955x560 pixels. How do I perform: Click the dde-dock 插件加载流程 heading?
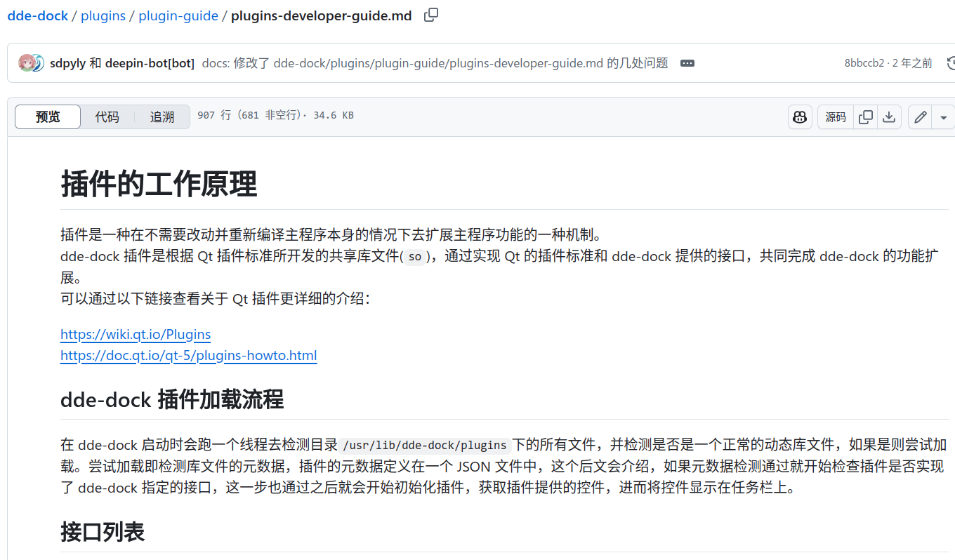[172, 400]
